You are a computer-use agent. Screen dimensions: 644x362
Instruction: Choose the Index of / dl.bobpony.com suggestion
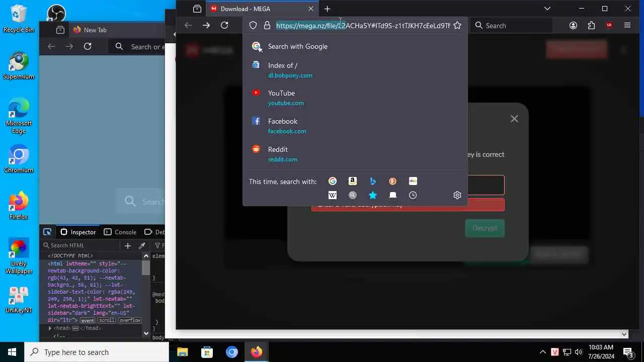point(355,70)
